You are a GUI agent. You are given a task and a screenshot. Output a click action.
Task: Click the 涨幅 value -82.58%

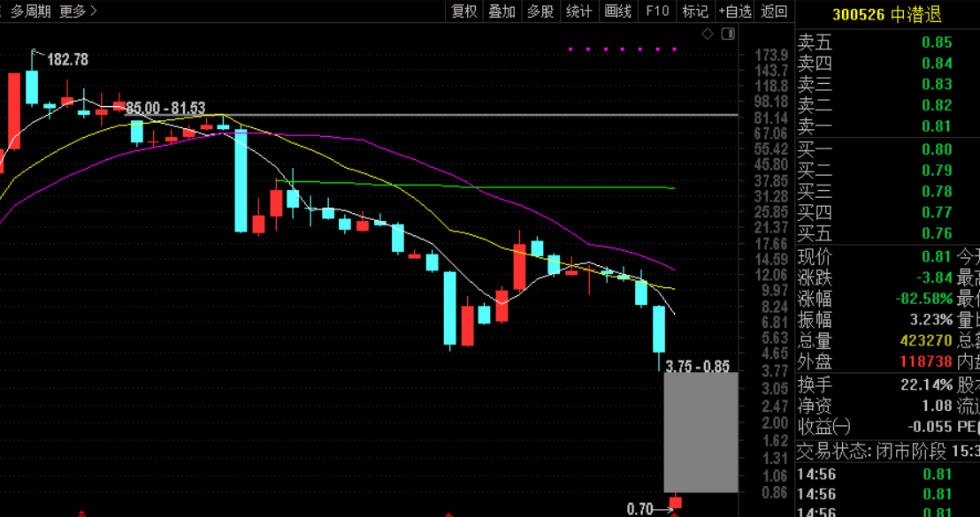point(923,299)
